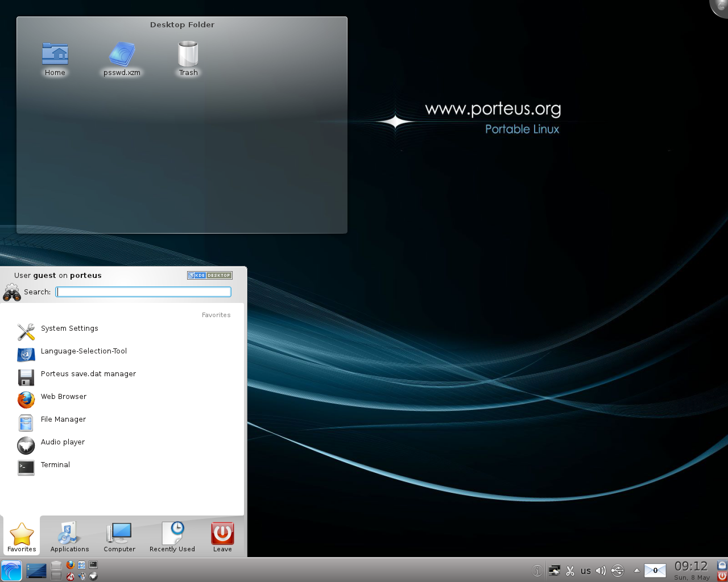This screenshot has width=728, height=582.
Task: Click the Show Desktop panel icon
Action: click(36, 571)
